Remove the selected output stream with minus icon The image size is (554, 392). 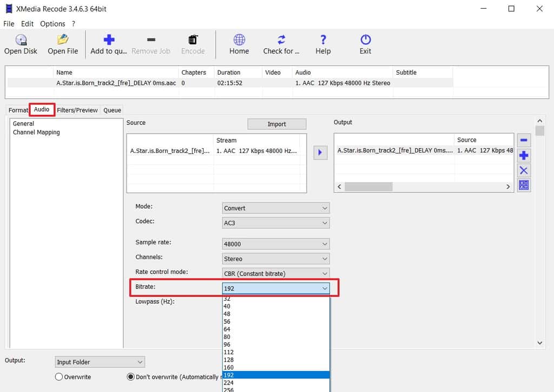[x=523, y=139]
